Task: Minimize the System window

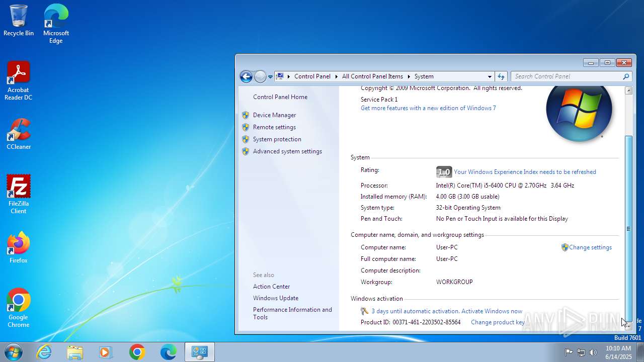Action: 591,63
